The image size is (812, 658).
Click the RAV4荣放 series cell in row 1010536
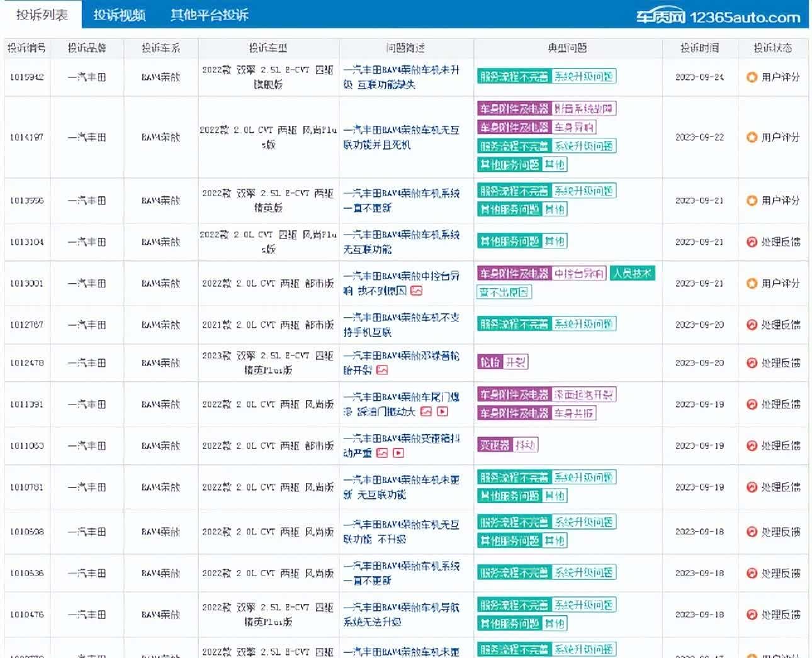point(161,574)
